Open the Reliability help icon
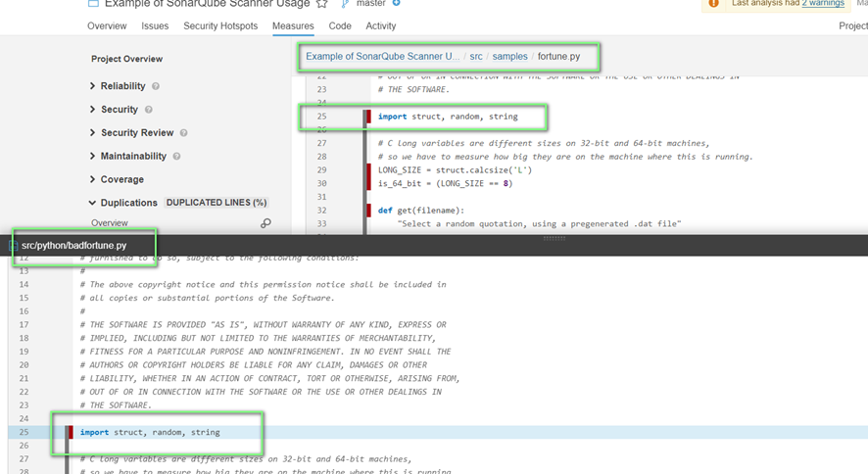 coord(156,86)
